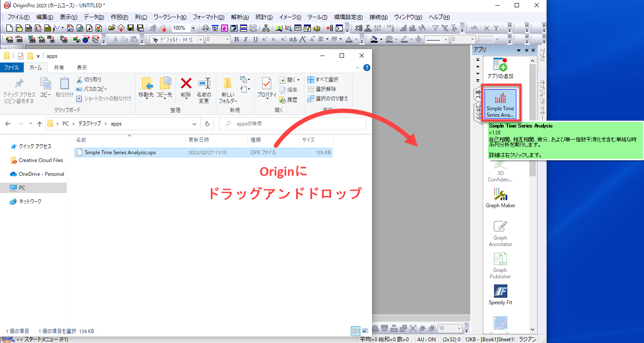Click the appsの検索 search field

coord(293,124)
